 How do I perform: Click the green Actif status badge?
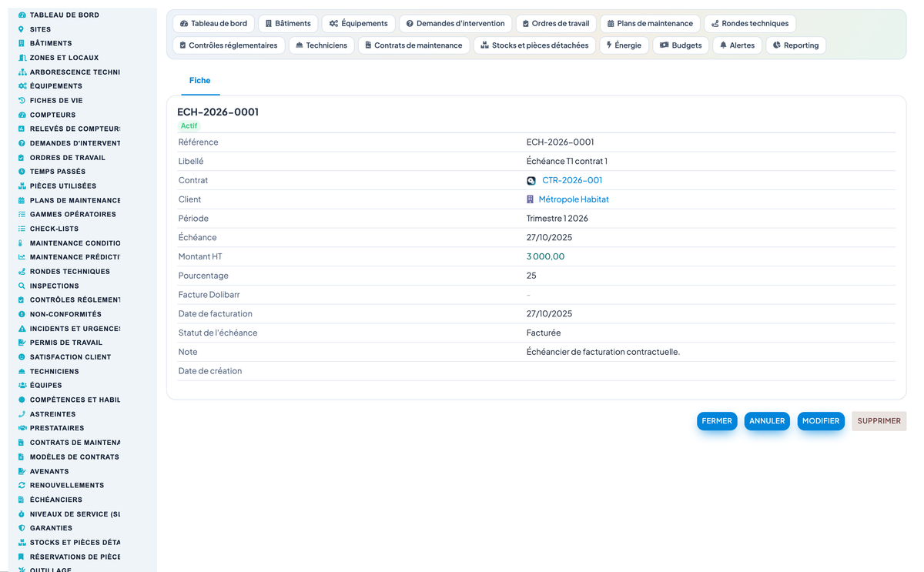189,125
